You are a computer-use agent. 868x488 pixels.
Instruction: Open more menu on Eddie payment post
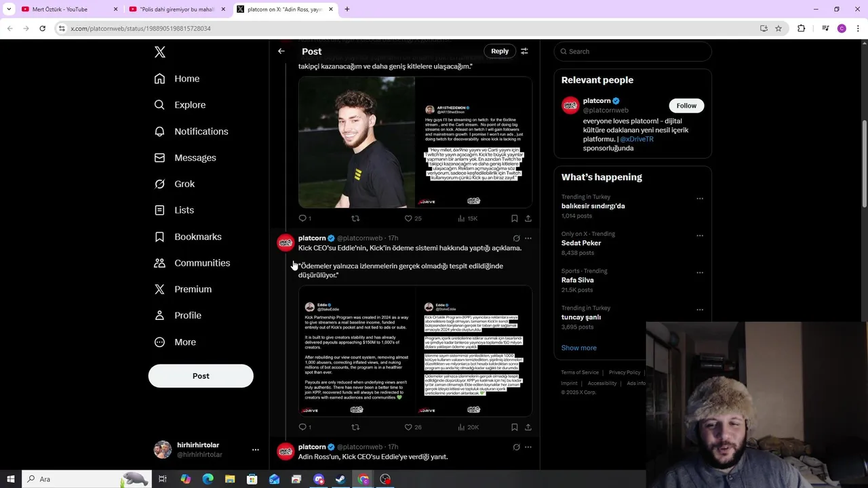528,239
